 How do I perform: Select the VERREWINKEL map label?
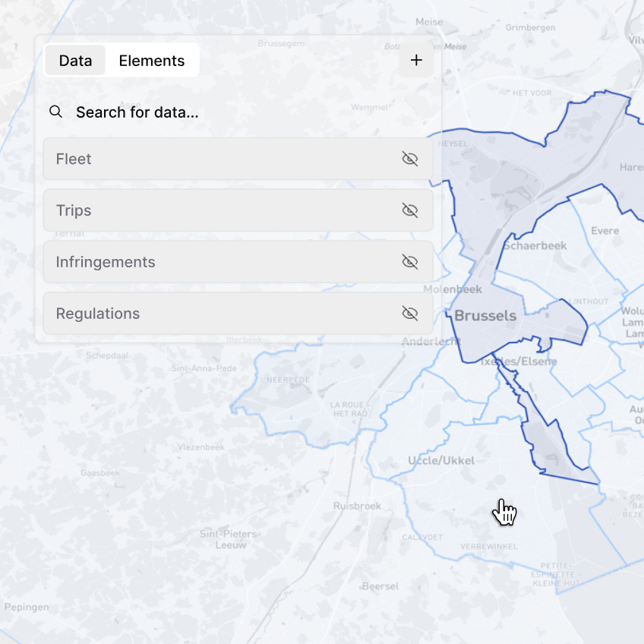point(489,547)
